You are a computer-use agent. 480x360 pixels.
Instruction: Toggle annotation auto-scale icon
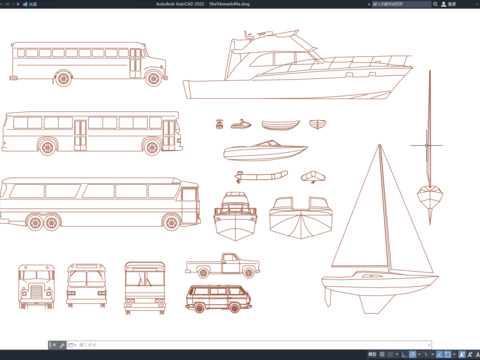470,354
